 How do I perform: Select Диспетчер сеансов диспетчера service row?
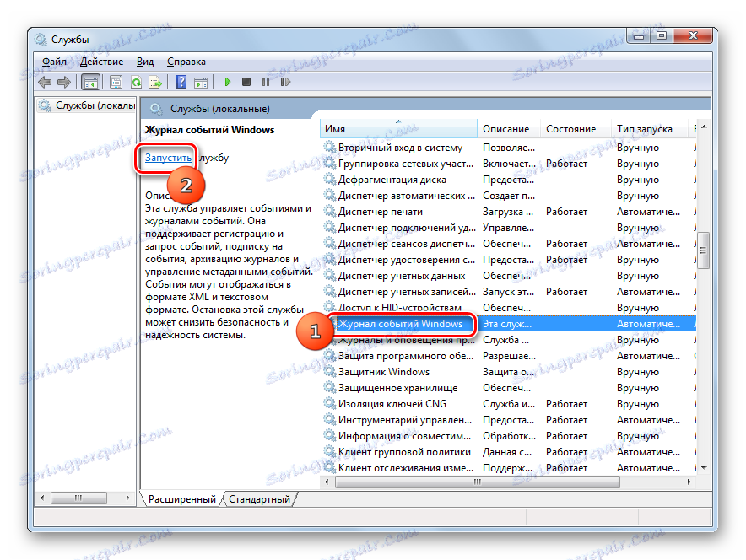pyautogui.click(x=509, y=244)
